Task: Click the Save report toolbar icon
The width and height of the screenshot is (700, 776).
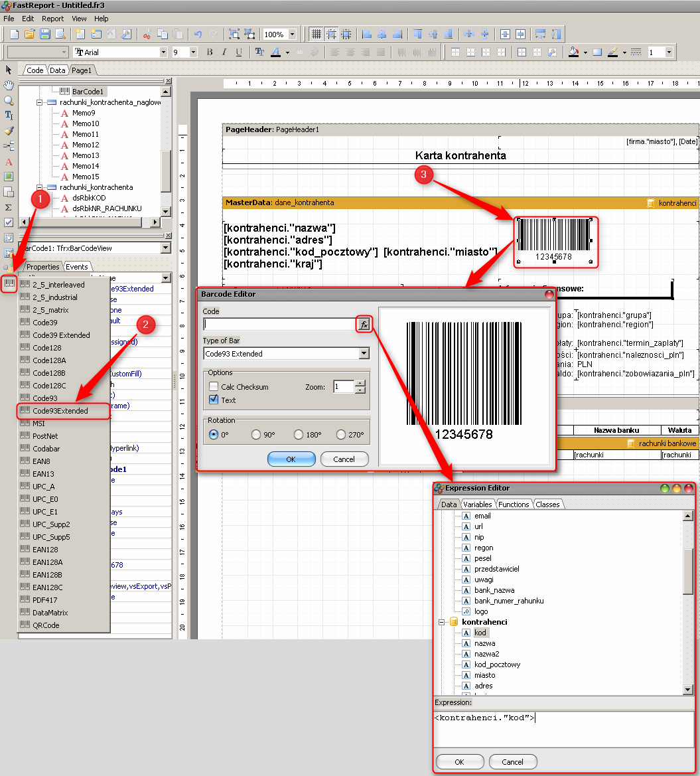Action: (45, 34)
